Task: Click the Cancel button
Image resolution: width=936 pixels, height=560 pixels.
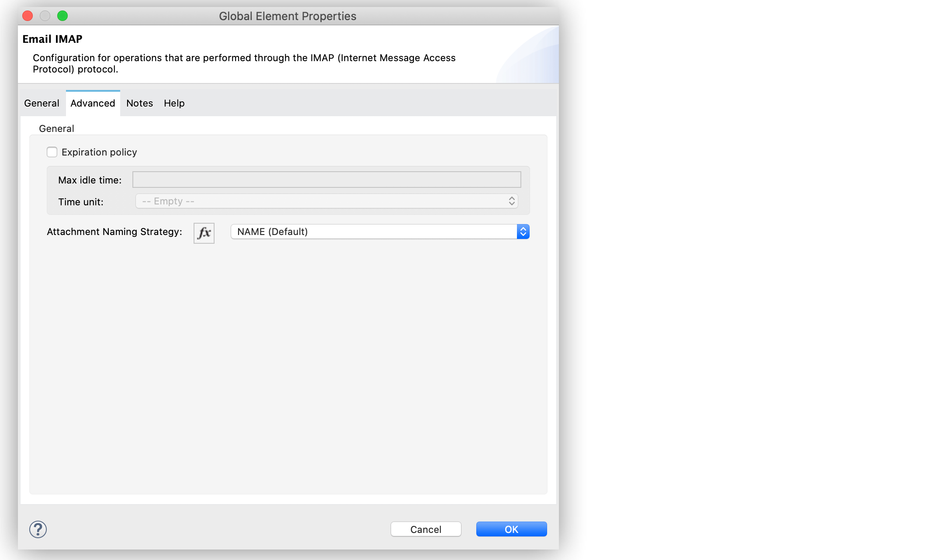Action: click(426, 529)
